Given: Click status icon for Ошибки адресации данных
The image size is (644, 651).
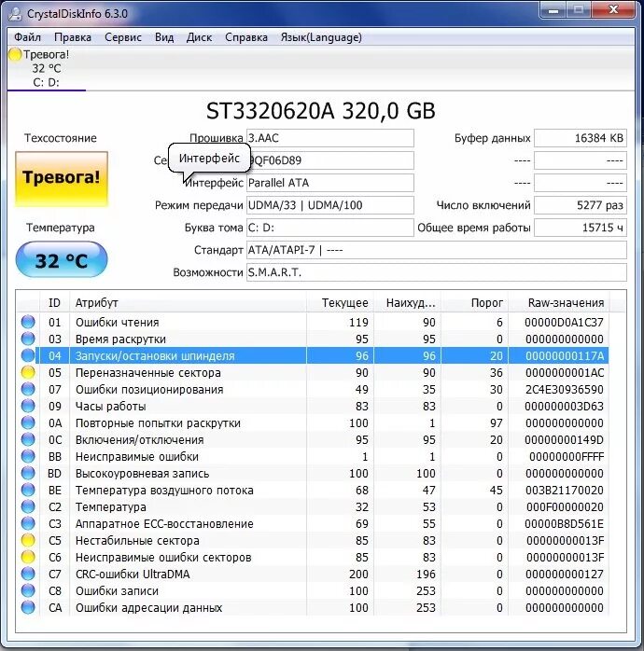Looking at the screenshot, I should coord(28,607).
